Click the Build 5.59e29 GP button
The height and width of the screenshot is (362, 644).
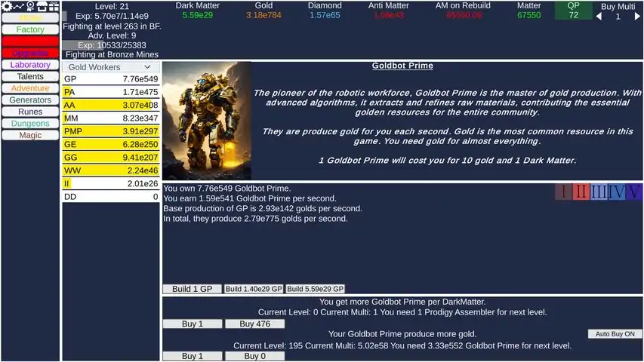(x=315, y=289)
